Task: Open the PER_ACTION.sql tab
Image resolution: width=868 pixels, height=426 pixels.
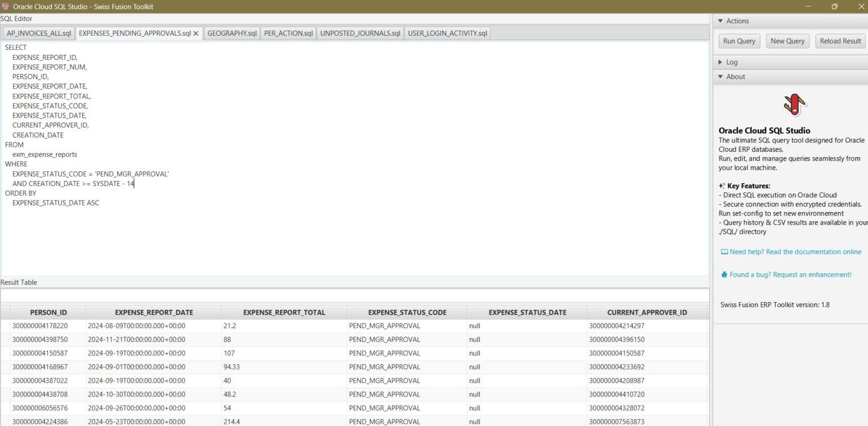Action: (x=288, y=33)
